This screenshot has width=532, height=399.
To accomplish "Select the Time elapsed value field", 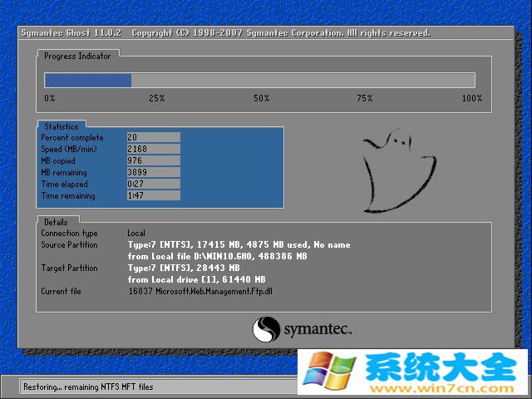I will point(153,184).
